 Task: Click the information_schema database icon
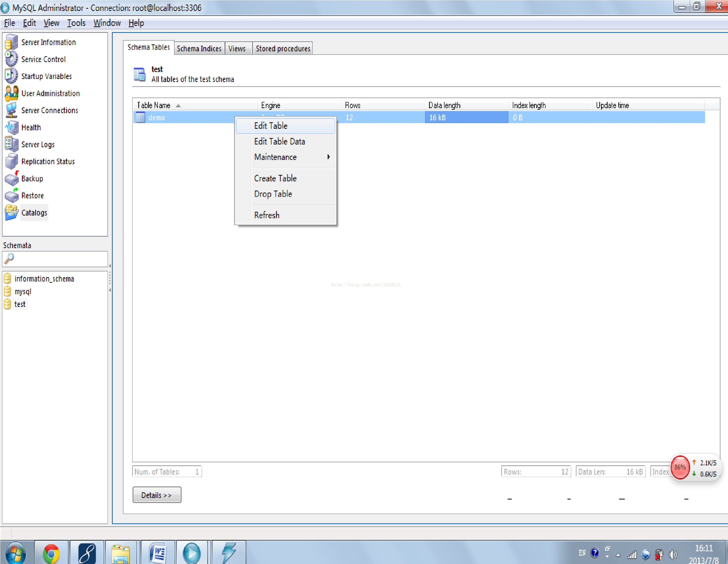[7, 279]
